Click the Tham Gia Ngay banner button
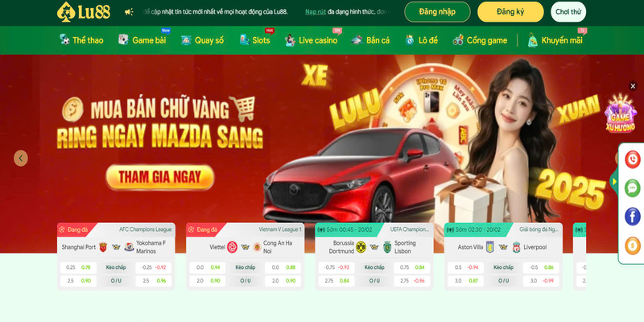644x322 pixels. 160,177
